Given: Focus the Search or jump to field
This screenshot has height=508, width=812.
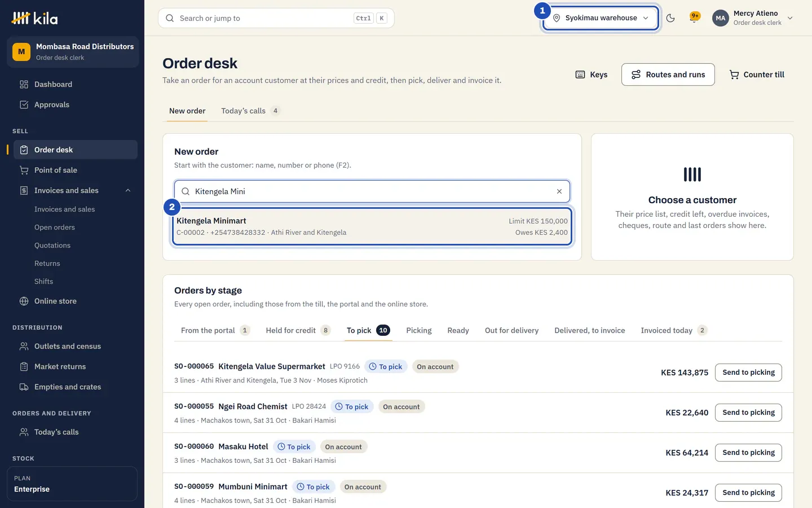Looking at the screenshot, I should [276, 18].
